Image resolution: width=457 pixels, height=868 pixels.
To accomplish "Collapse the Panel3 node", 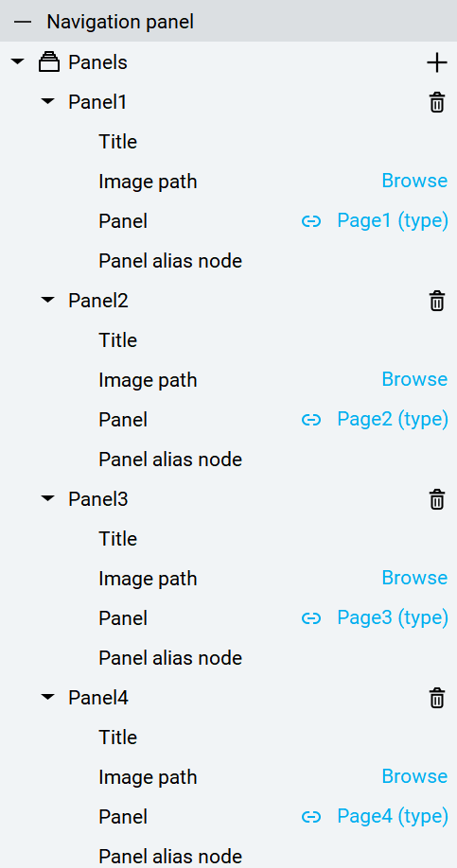I will 49,498.
